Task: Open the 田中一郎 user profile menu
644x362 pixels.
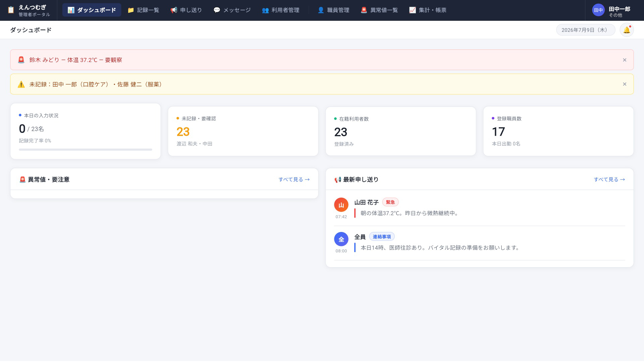Action: pyautogui.click(x=611, y=10)
